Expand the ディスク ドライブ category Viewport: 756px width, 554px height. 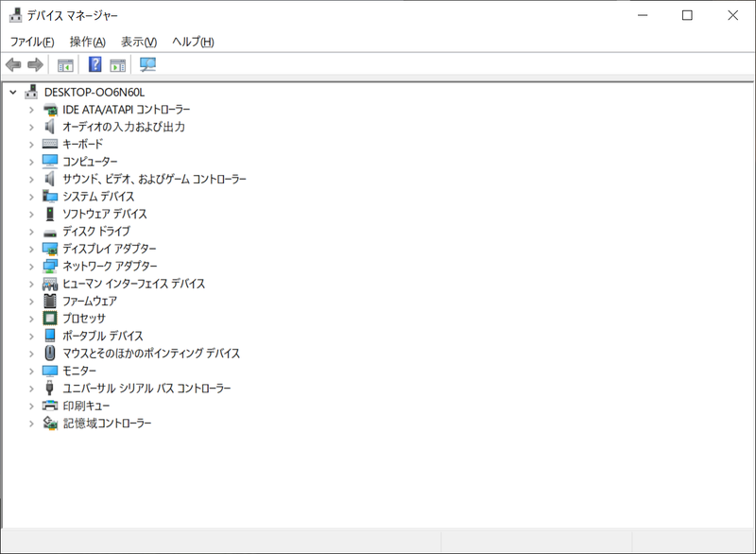(x=31, y=232)
